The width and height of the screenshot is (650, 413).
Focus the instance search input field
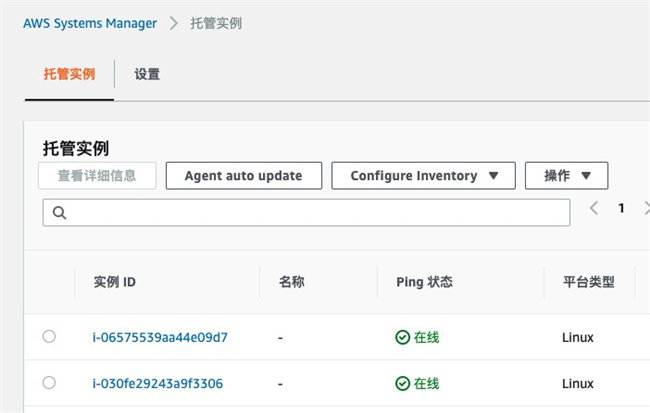[x=306, y=213]
